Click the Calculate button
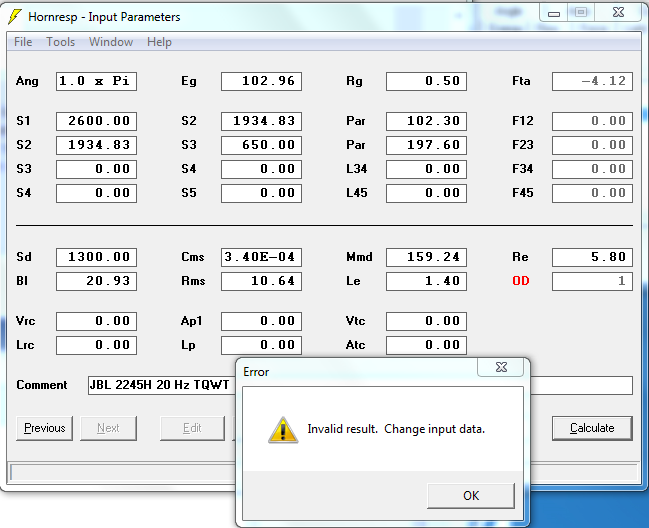 pos(592,428)
